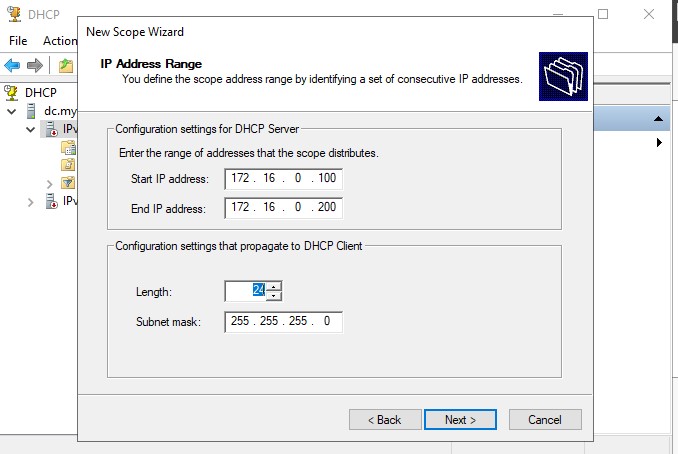Click the Start IP address field
This screenshot has height=454, width=678.
point(284,179)
